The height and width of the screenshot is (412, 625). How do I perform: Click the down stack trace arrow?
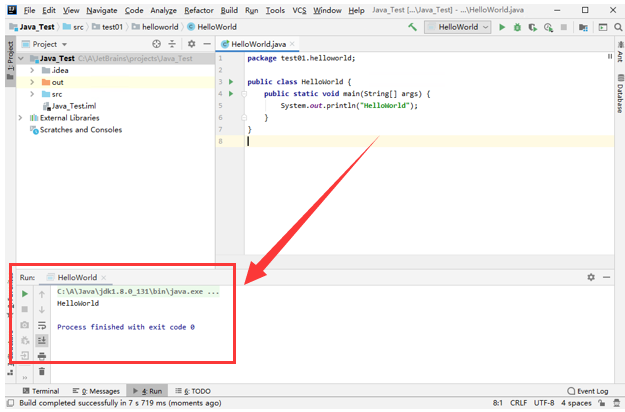click(42, 310)
